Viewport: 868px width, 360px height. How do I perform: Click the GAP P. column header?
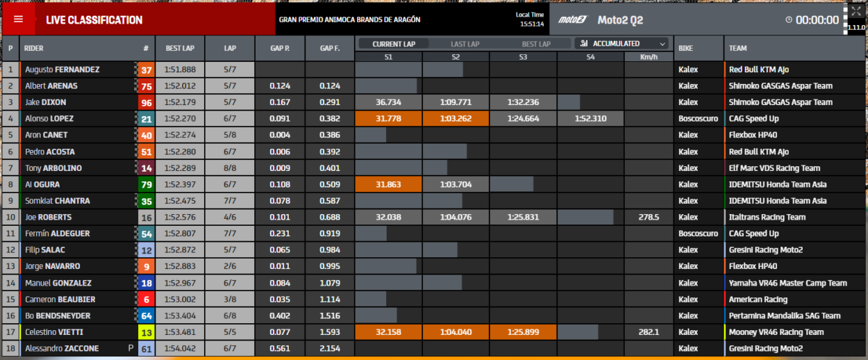pyautogui.click(x=280, y=49)
